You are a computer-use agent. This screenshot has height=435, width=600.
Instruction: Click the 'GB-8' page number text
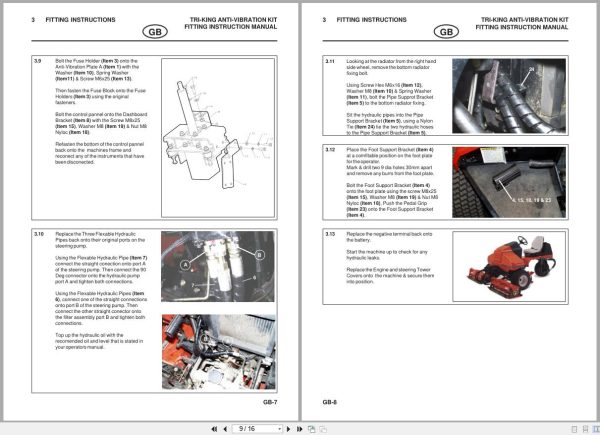[x=330, y=402]
